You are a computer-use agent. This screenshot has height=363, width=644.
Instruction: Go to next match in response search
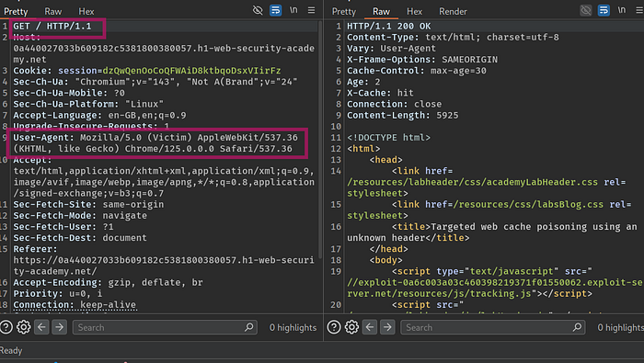click(x=387, y=327)
